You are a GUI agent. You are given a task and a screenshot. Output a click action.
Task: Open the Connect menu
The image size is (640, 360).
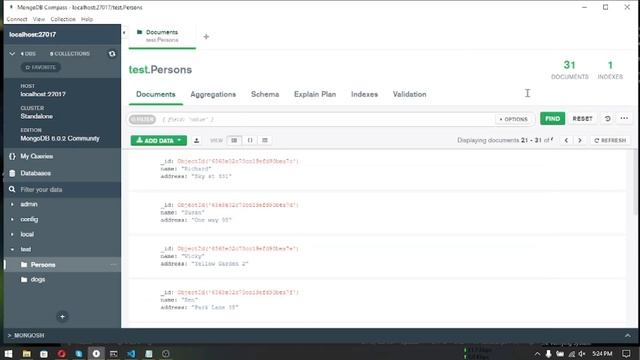point(17,19)
